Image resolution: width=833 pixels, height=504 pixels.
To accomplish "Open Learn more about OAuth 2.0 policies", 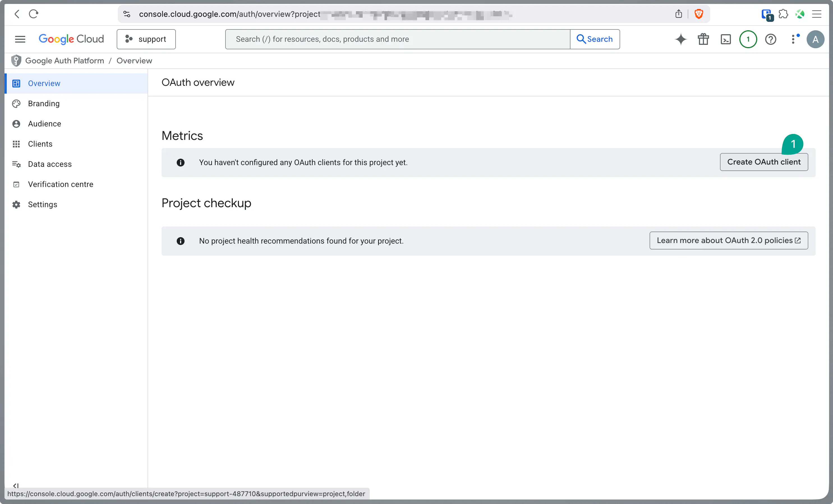I will pos(729,241).
